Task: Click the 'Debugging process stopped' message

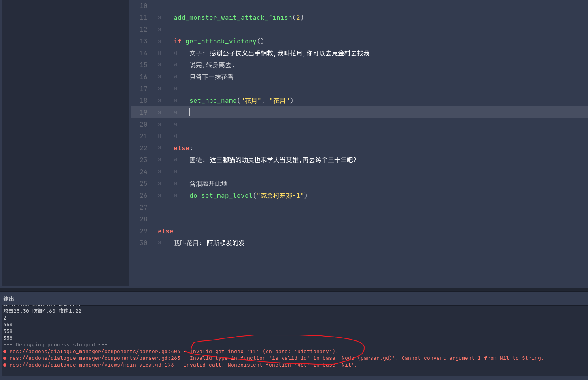Action: (55, 344)
